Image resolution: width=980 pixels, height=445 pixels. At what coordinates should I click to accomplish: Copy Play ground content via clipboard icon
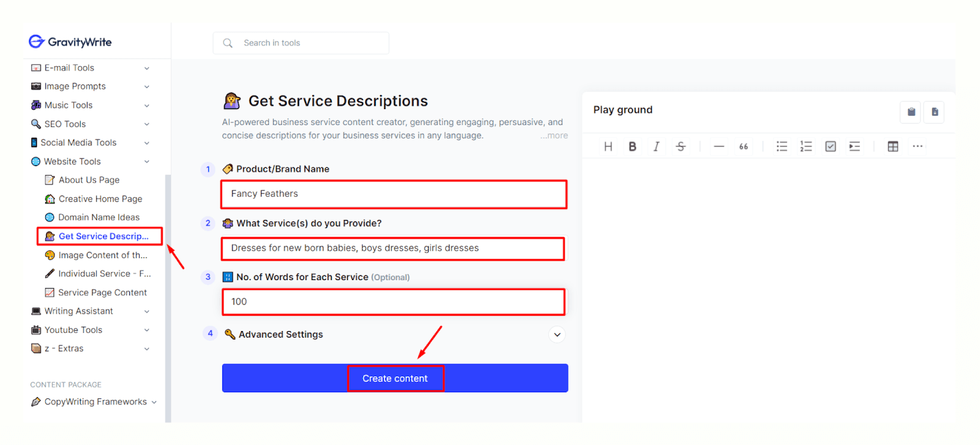click(911, 112)
